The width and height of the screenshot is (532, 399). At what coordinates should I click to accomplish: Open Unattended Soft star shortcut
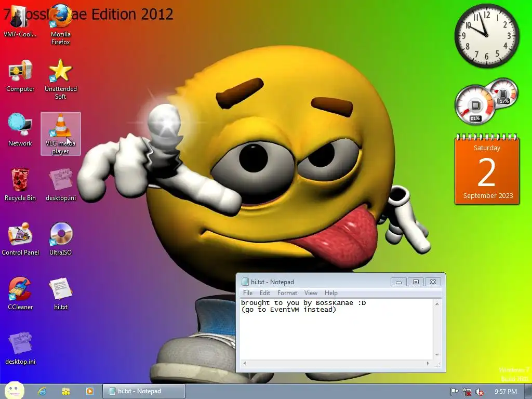click(61, 79)
